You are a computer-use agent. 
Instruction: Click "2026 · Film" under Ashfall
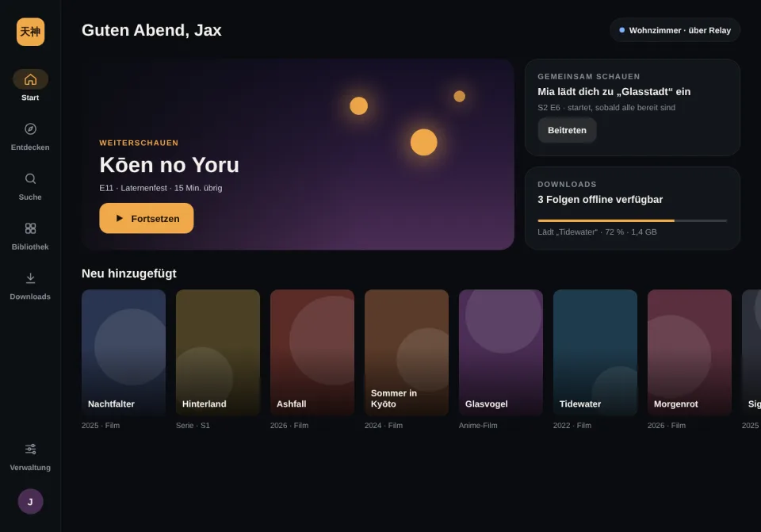(289, 425)
